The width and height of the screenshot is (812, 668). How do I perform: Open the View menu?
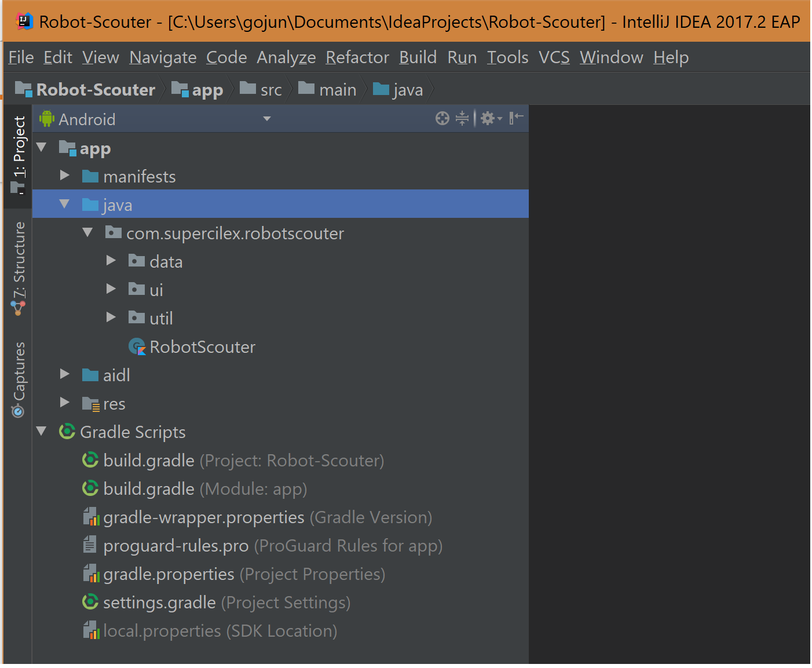[101, 57]
